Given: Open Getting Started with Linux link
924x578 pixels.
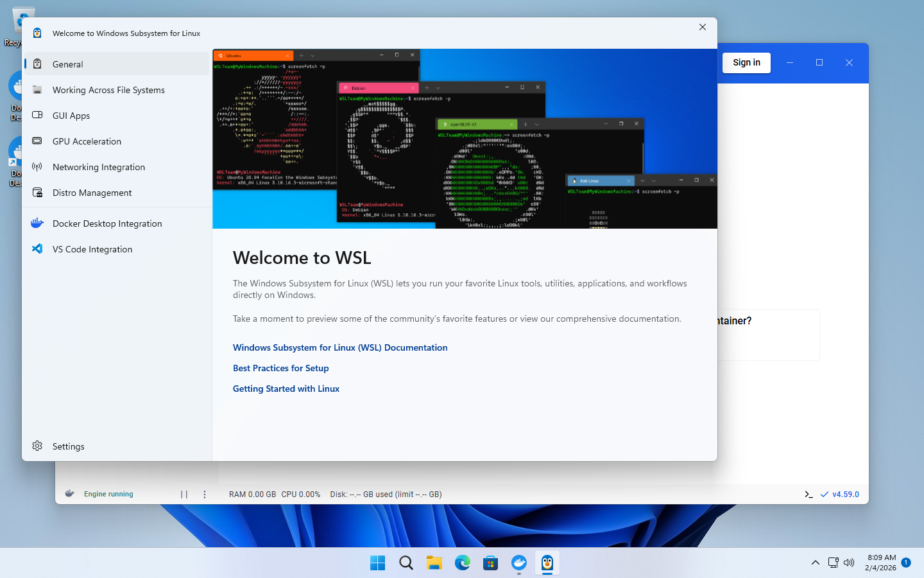Looking at the screenshot, I should [286, 389].
